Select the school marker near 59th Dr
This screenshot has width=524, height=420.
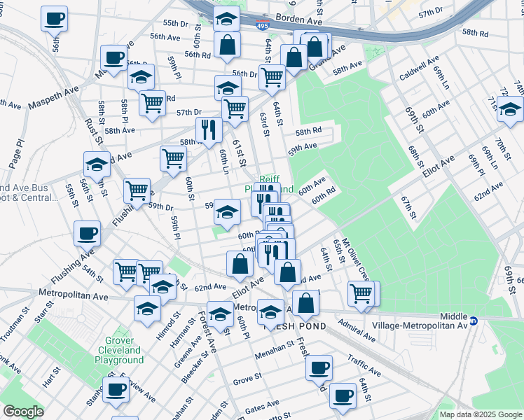pos(227,211)
